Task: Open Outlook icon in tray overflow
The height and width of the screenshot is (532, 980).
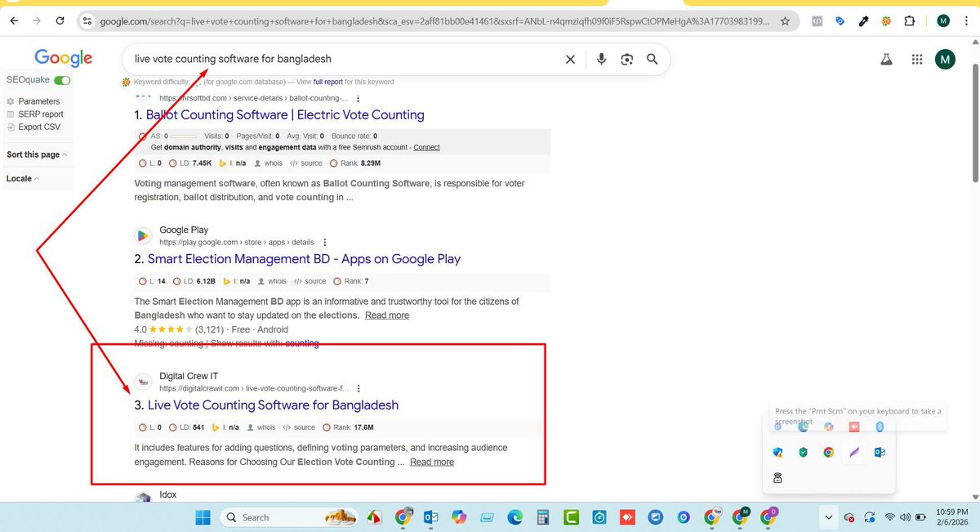Action: pos(880,452)
